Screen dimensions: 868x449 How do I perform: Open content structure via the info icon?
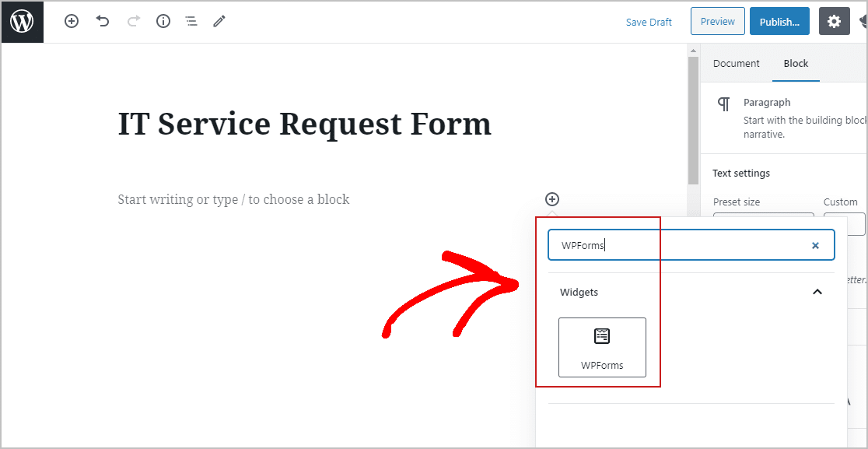tap(163, 21)
